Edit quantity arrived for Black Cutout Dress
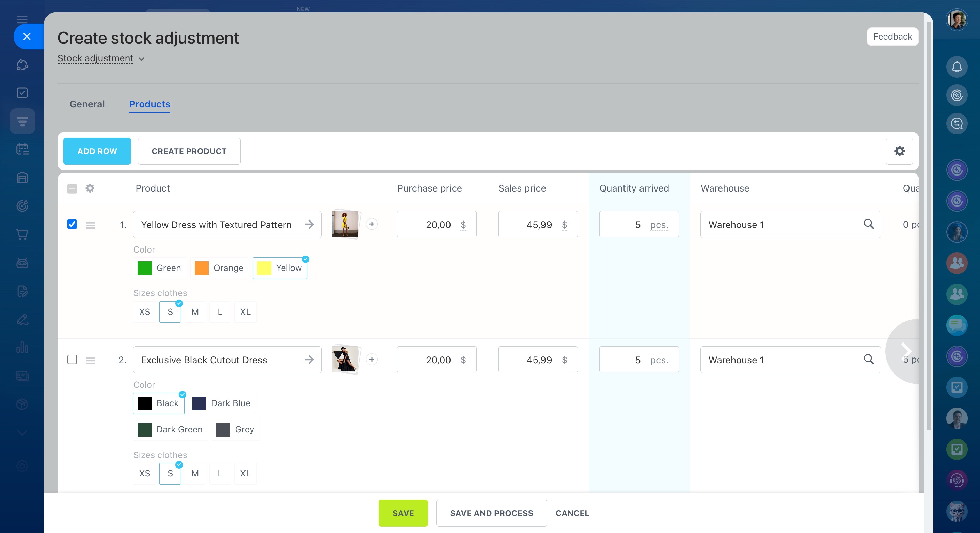The width and height of the screenshot is (980, 533). point(639,360)
